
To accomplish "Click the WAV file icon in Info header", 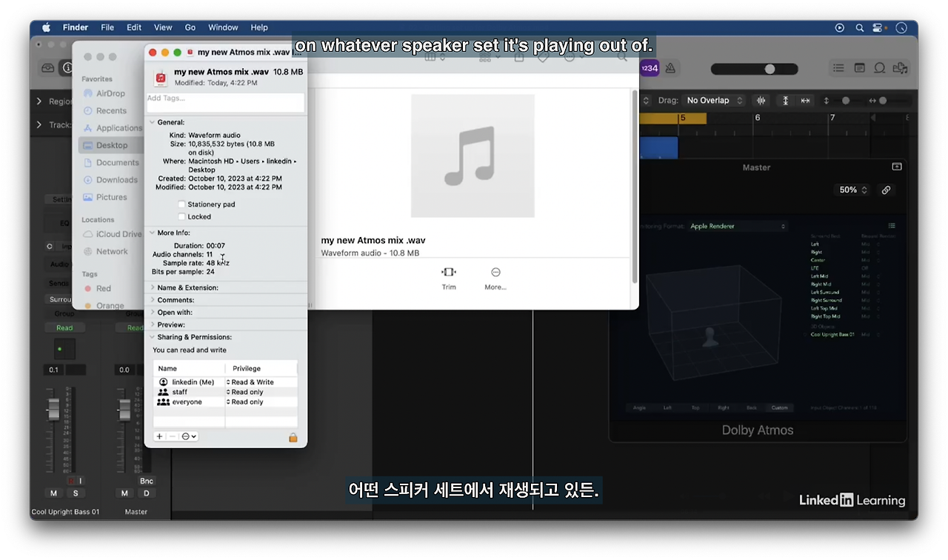I will [160, 78].
